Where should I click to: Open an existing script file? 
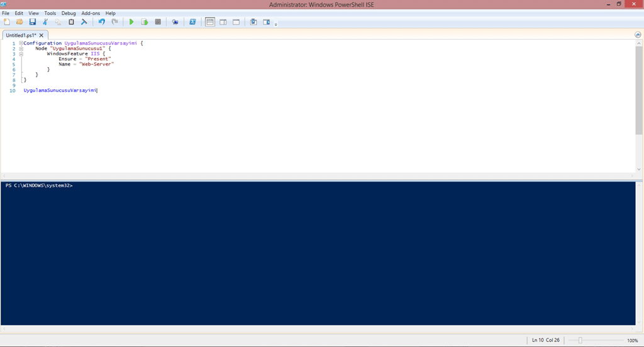click(x=19, y=22)
